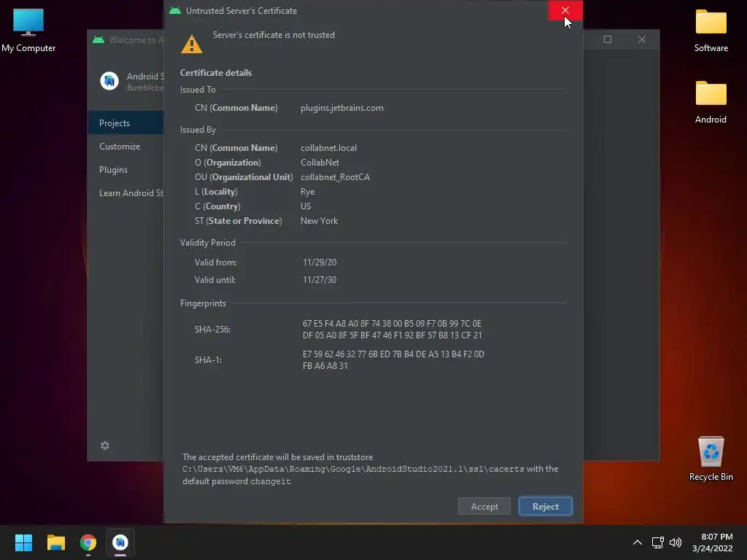This screenshot has height=560, width=747.
Task: Close the Android Studio welcome window
Action: tap(642, 39)
